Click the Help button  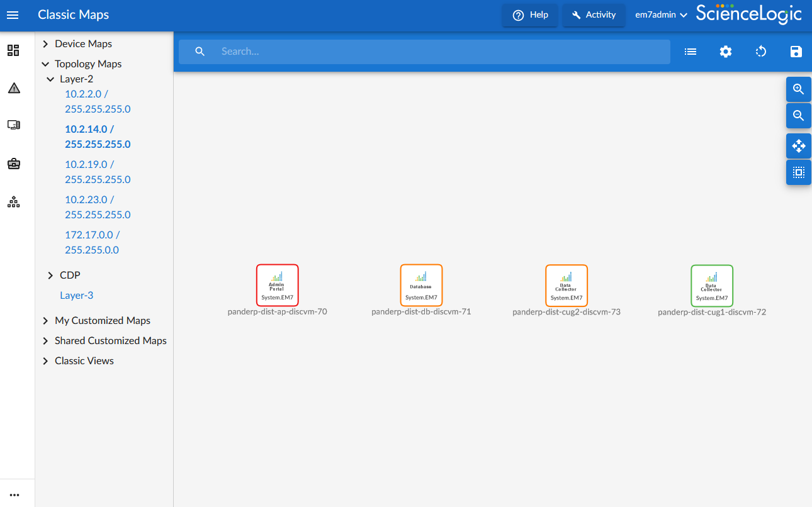[530, 15]
